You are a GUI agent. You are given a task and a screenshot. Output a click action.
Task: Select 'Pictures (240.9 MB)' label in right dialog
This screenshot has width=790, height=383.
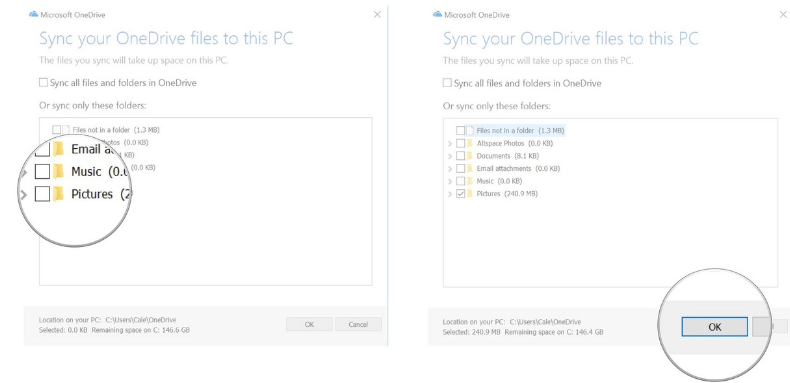click(507, 194)
